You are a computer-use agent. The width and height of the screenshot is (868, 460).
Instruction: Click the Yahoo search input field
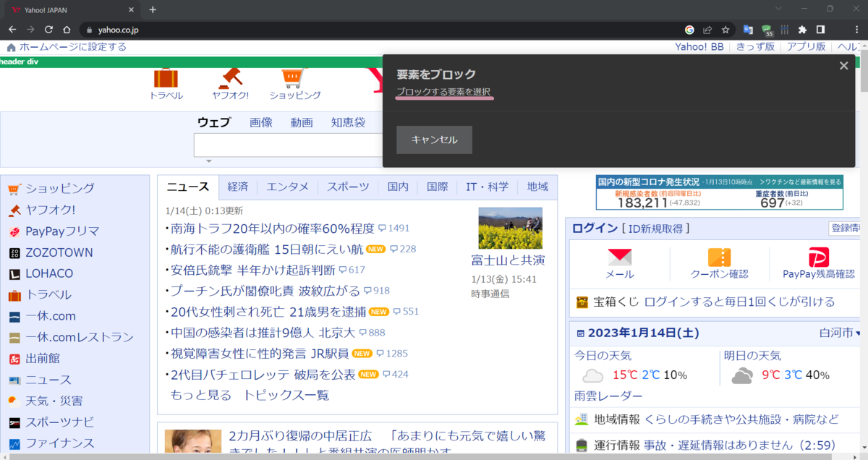[x=288, y=145]
